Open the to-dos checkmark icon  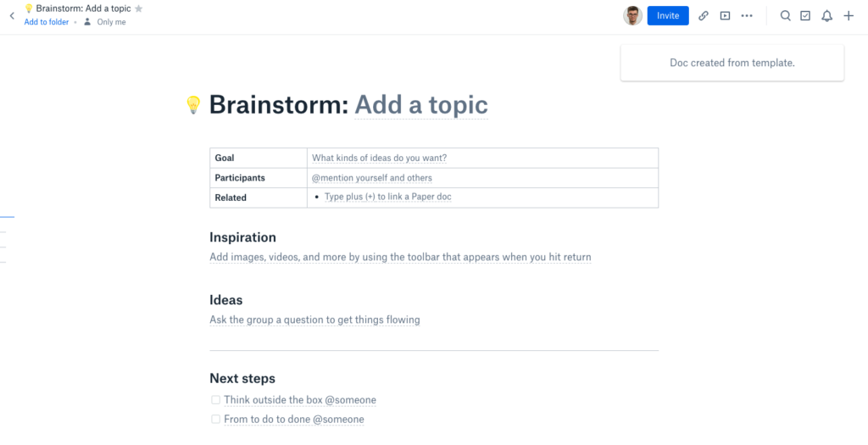pos(805,15)
